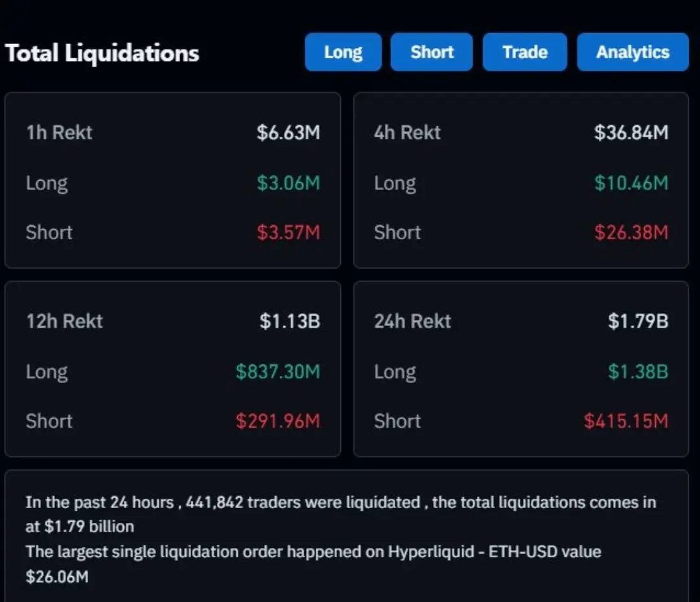Click the Hyperliquid largest liquidation summary text
This screenshot has height=602, width=700.
coord(313,552)
